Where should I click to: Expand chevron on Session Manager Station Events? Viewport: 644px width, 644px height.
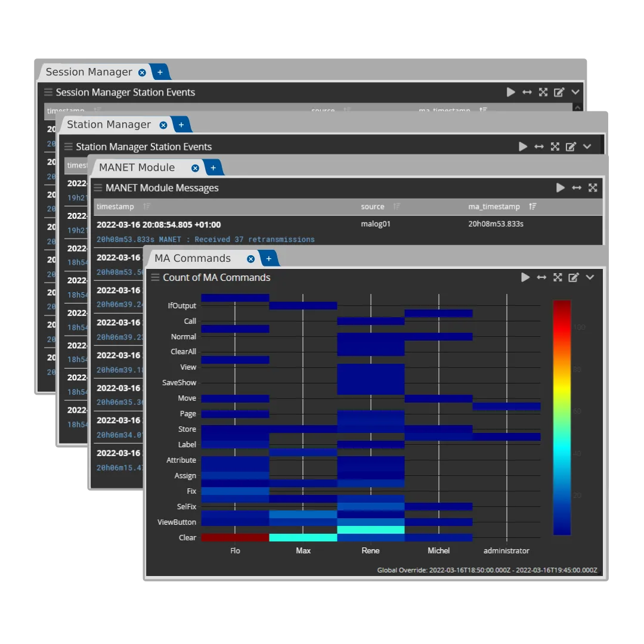[x=575, y=92]
